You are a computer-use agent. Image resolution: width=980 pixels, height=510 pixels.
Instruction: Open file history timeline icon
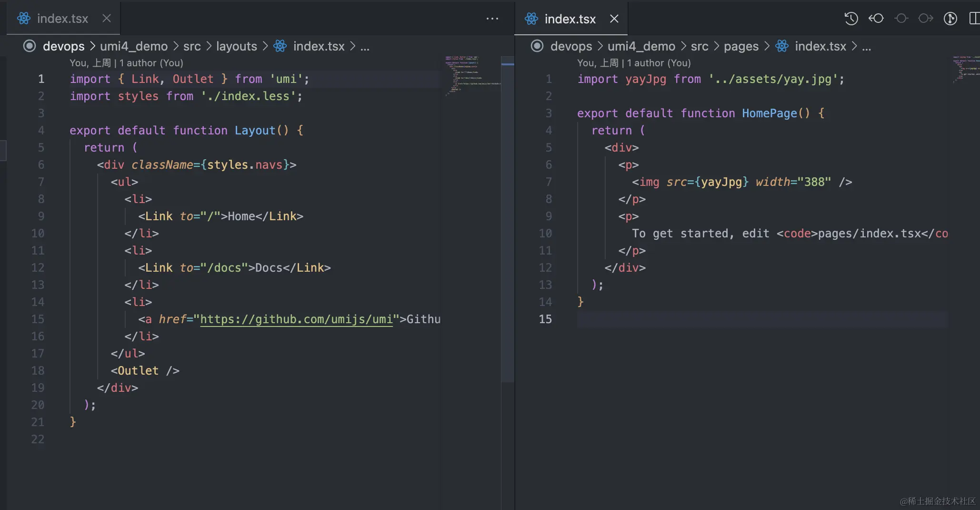pyautogui.click(x=851, y=19)
